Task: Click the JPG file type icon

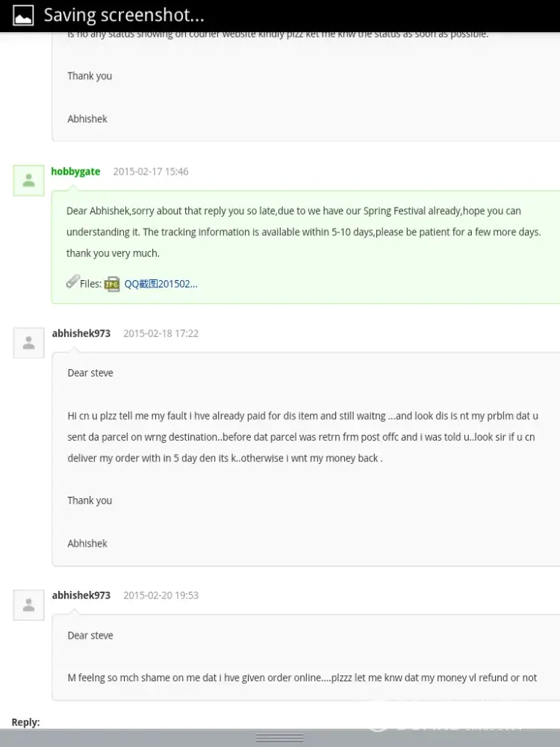Action: point(112,284)
